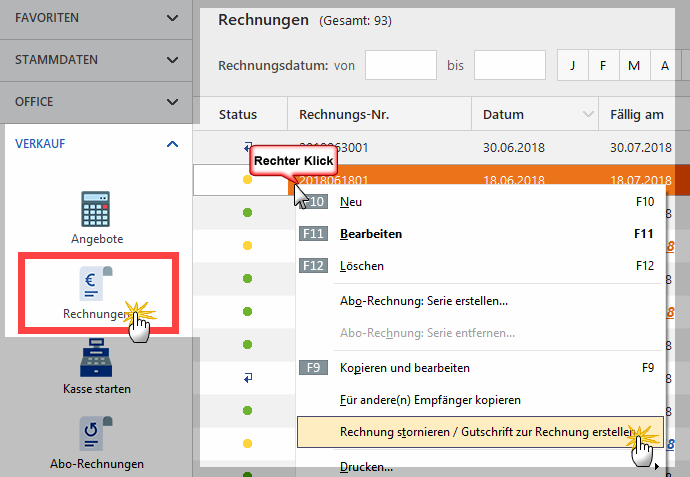Screen dimensions: 690x477
Task: Click due date 30.07.2018
Action: coord(641,147)
